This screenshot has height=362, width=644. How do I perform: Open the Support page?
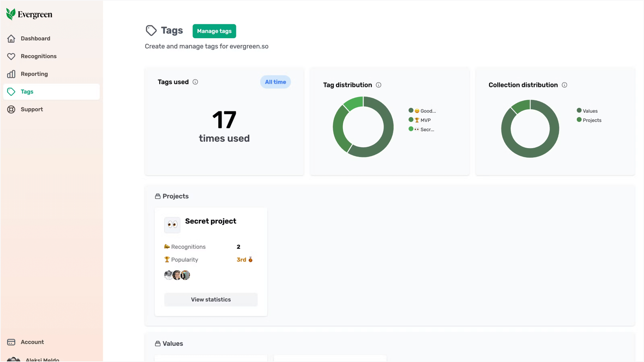[51, 109]
